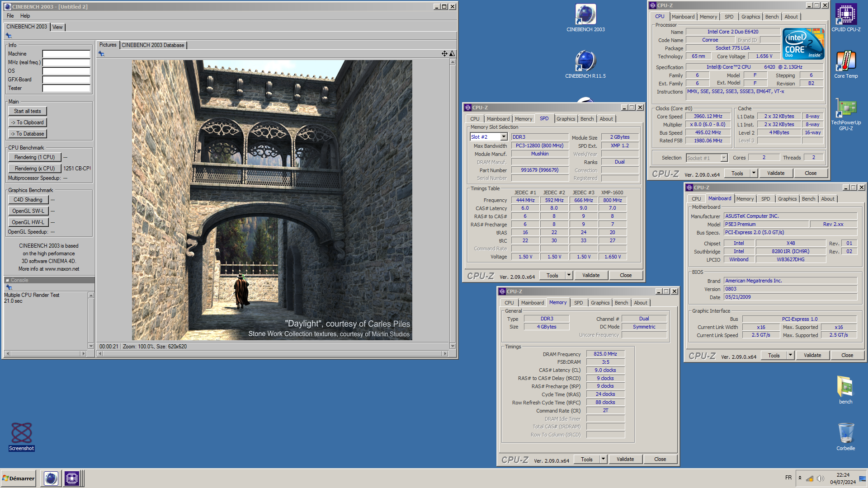Open the Help menu in CINEBENCH
Viewport: 868px width, 488px height.
coord(25,16)
